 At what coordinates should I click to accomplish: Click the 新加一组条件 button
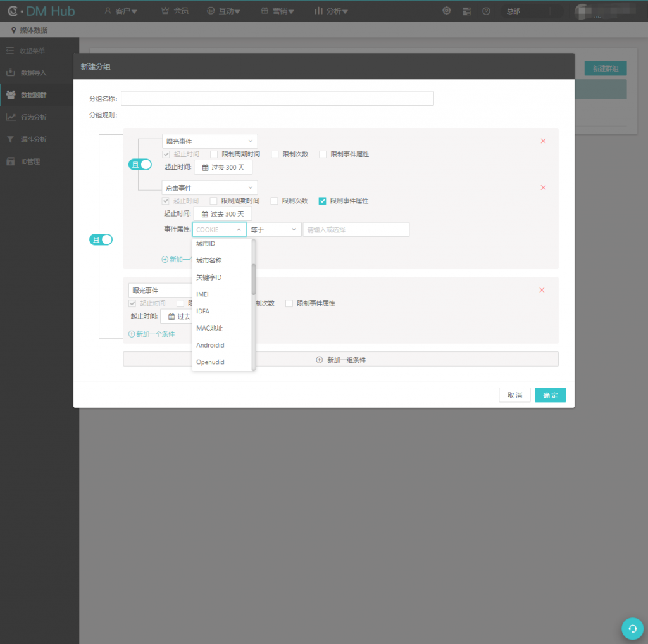[x=340, y=360]
